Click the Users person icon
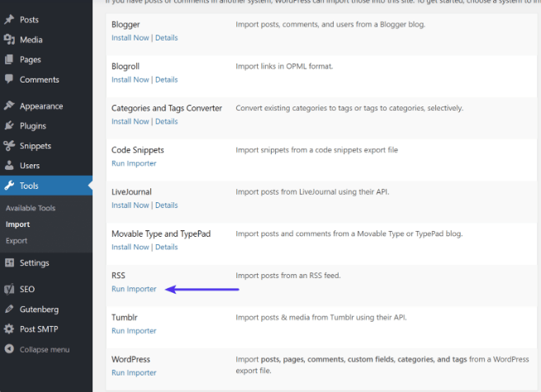Viewport: 541px width, 392px height. click(x=9, y=166)
